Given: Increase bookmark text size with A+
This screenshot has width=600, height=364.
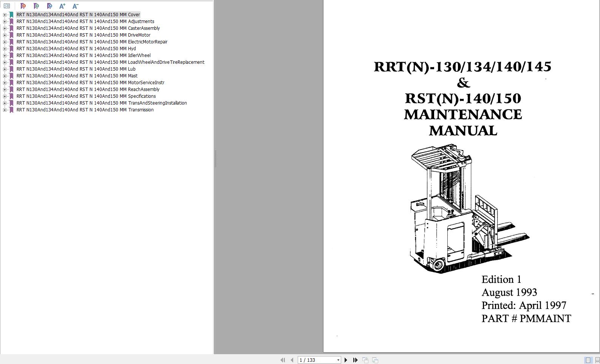Looking at the screenshot, I should click(62, 6).
